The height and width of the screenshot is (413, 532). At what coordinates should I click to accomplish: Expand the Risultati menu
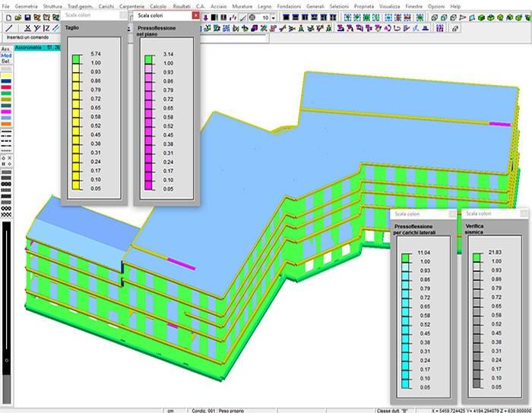182,5
